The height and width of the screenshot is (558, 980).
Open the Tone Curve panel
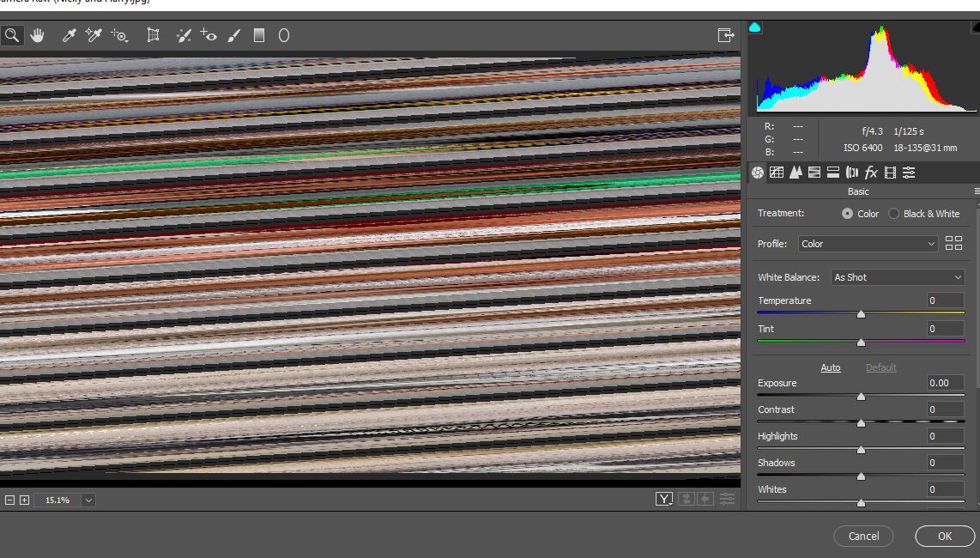click(777, 173)
